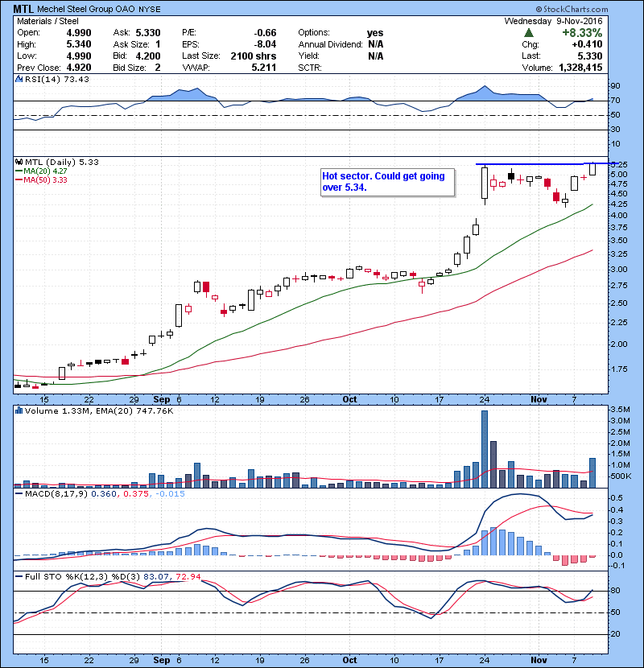Click the Volume value 1,328,415

(580, 68)
